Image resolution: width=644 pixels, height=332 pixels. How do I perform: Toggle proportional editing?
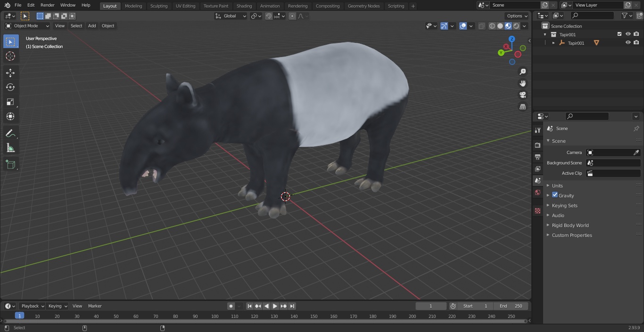(292, 16)
